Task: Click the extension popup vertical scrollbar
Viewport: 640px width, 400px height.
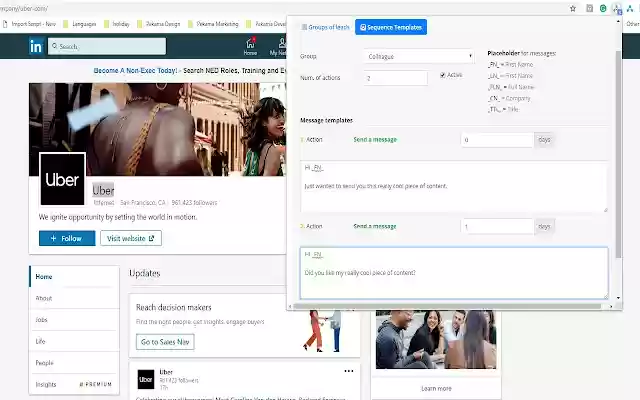Action: [x=618, y=154]
